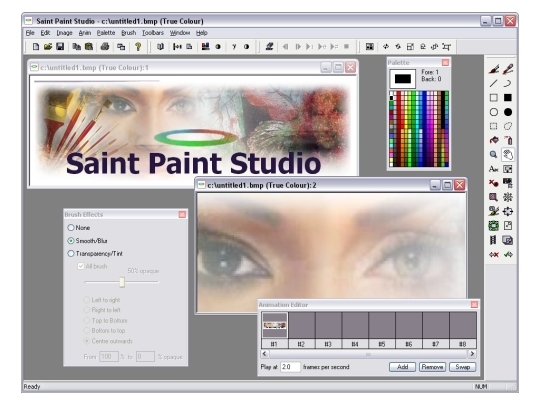Open the Image menu
Image resolution: width=540 pixels, height=405 pixels.
pos(64,33)
